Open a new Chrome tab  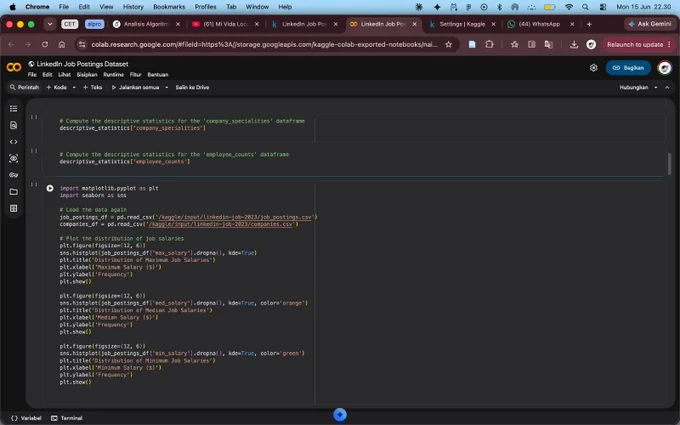[x=589, y=24]
